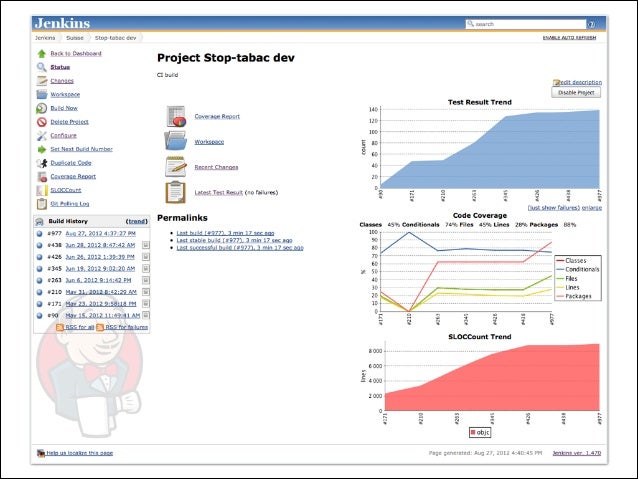The image size is (638, 479).
Task: Click in the search field
Action: tap(526, 24)
